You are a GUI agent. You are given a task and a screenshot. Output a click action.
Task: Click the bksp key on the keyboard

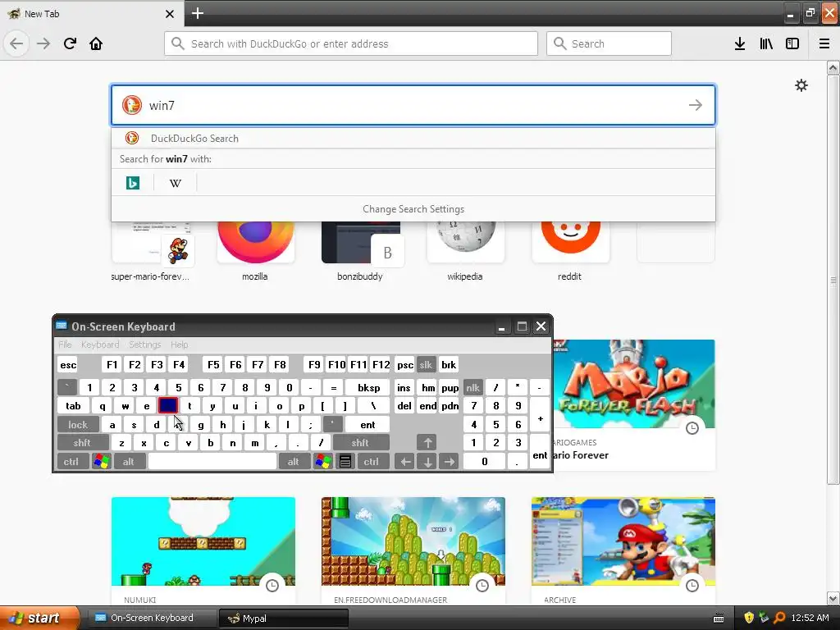368,387
